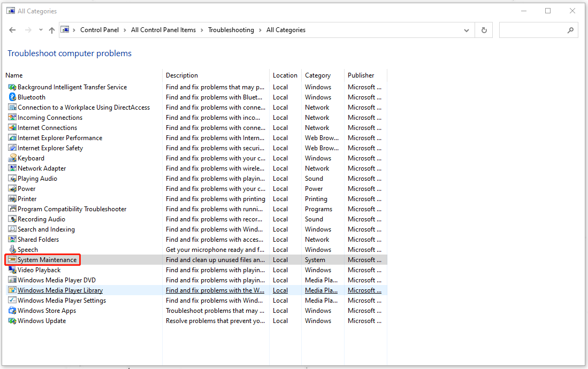Click the Windows Update troubleshooter icon
Image resolution: width=588 pixels, height=369 pixels.
[12, 321]
